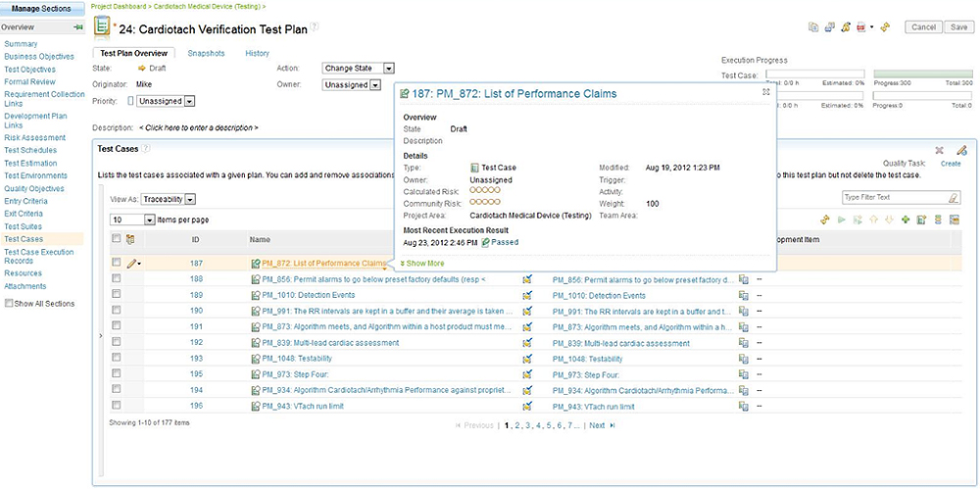Click the pencil edit icon in Test Cases header
The width and height of the screenshot is (980, 489).
(962, 150)
